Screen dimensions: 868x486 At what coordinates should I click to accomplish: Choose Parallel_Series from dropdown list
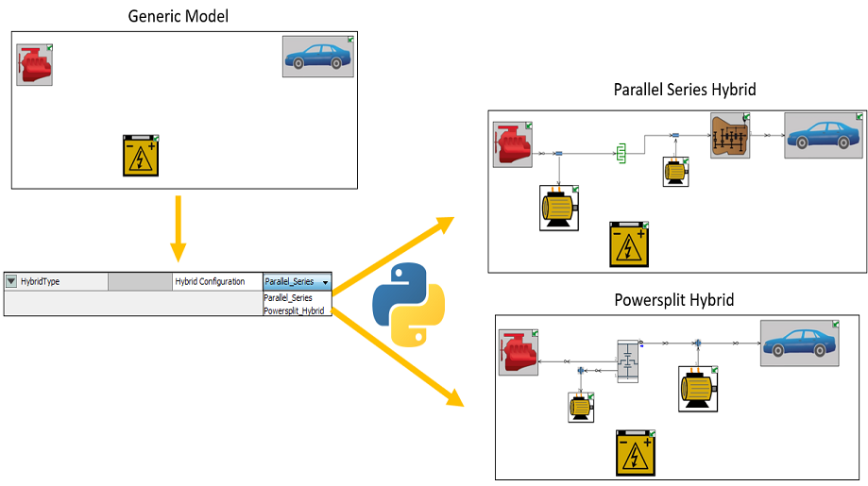[288, 297]
